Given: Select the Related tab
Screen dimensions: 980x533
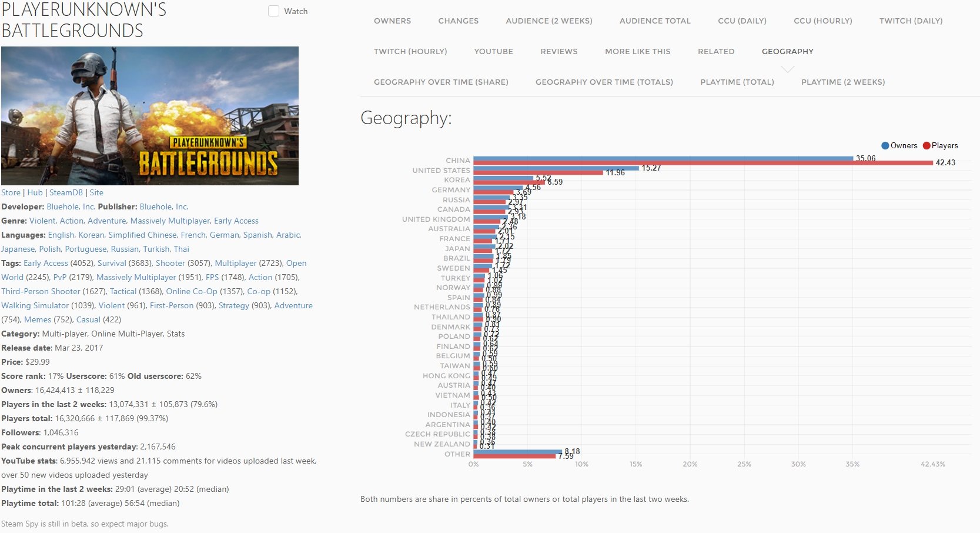Looking at the screenshot, I should pyautogui.click(x=716, y=51).
